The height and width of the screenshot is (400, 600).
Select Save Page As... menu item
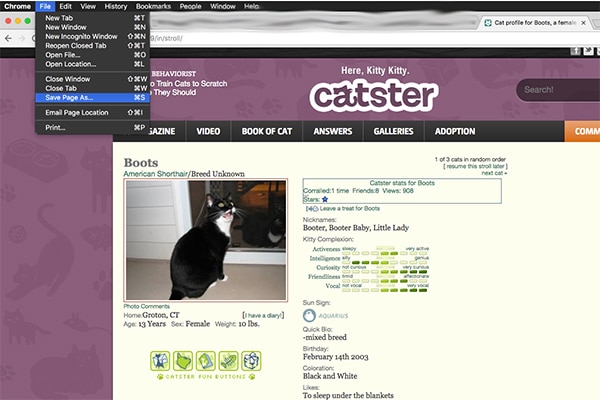pos(92,98)
